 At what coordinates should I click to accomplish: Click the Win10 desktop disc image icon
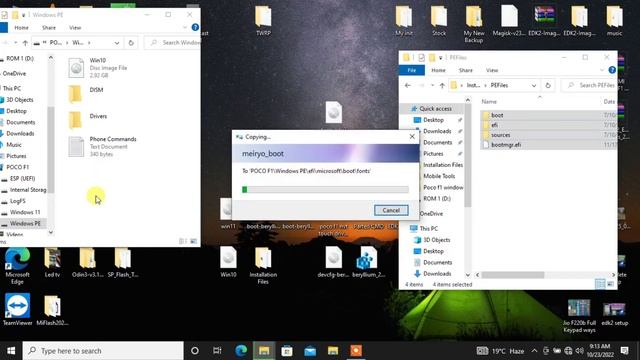(x=228, y=262)
